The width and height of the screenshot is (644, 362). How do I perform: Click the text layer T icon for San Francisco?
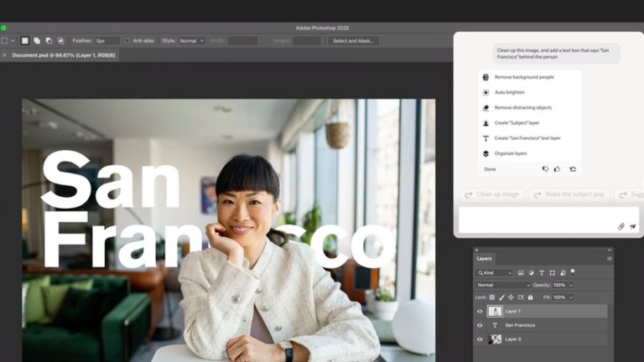tap(495, 325)
